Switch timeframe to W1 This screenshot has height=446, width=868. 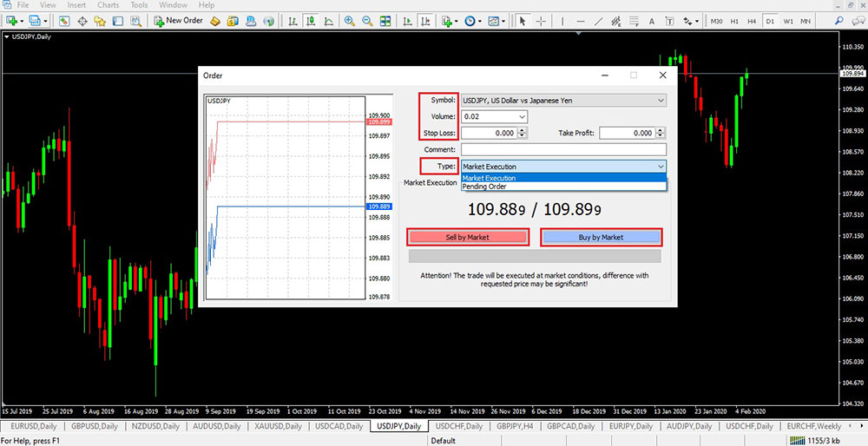click(x=788, y=21)
